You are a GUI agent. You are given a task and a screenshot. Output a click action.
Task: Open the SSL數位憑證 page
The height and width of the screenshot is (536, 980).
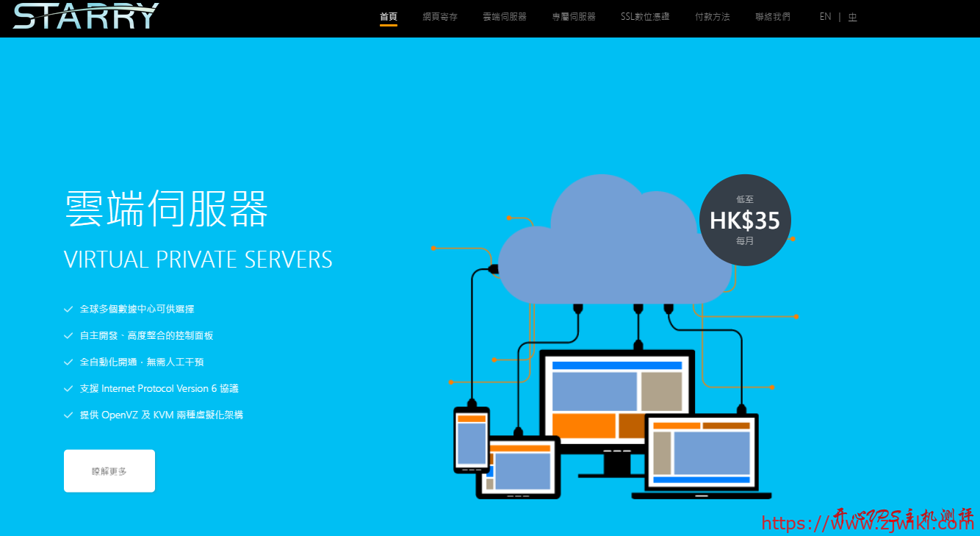click(645, 17)
